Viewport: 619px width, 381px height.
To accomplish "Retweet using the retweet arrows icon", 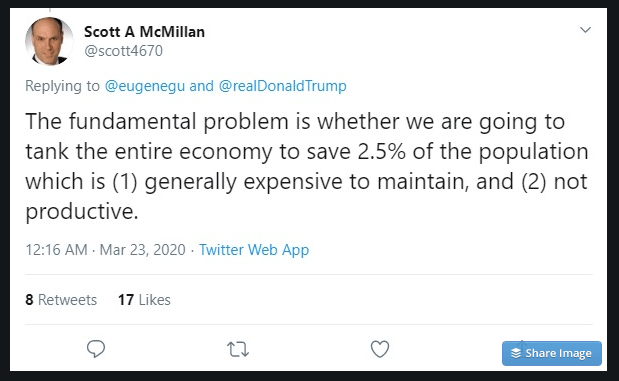I will (x=238, y=349).
